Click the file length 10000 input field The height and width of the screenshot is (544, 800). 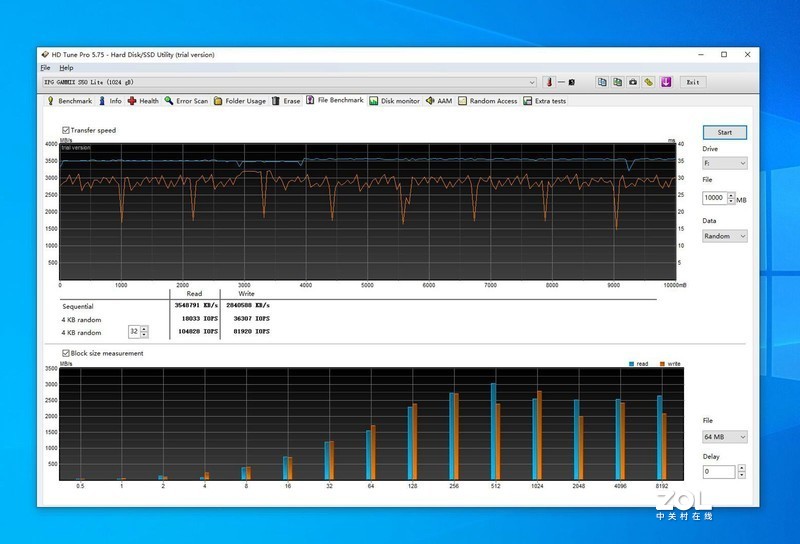pos(715,198)
